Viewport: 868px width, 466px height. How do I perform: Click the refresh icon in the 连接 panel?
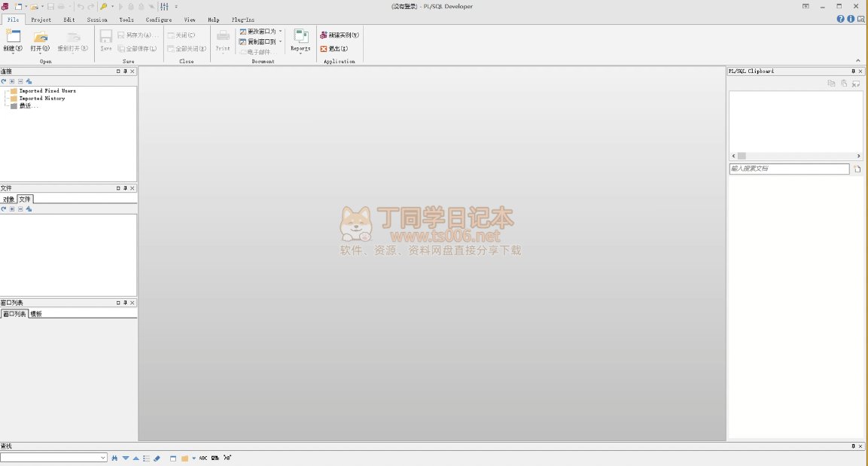[x=4, y=81]
